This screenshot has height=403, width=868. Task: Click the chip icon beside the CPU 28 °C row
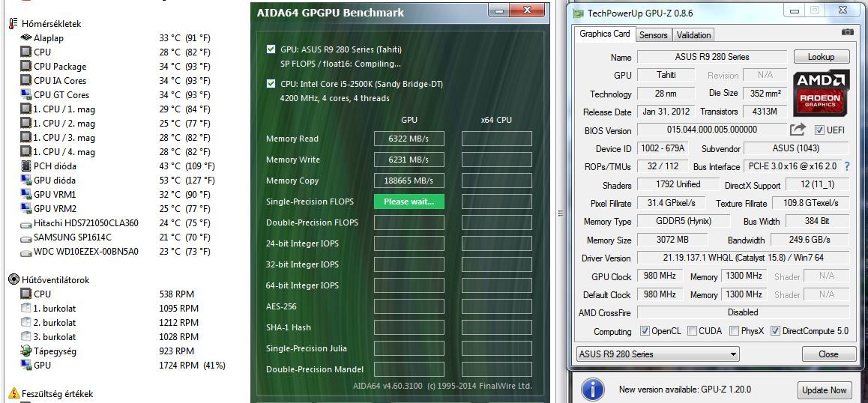pyautogui.click(x=26, y=52)
